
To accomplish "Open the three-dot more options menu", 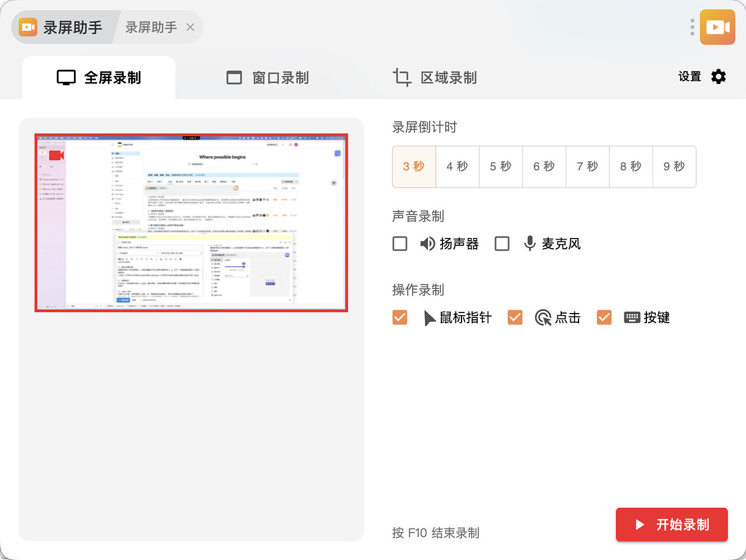I will [x=692, y=27].
